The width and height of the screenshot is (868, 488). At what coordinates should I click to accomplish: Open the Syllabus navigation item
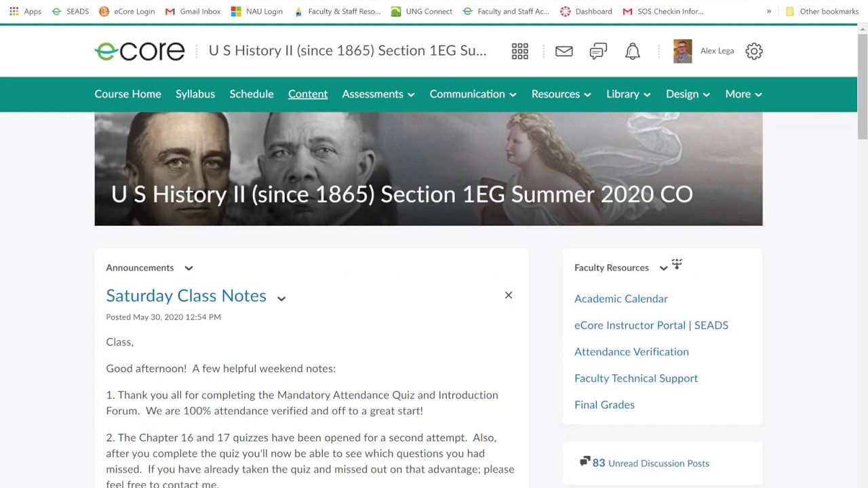pos(195,94)
